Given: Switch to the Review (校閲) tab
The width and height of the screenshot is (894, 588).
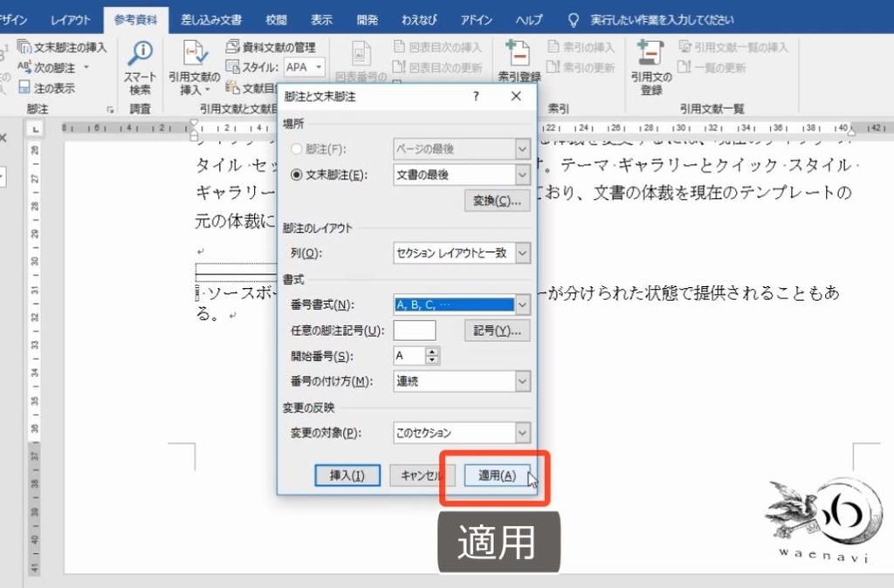Looking at the screenshot, I should coord(277,20).
